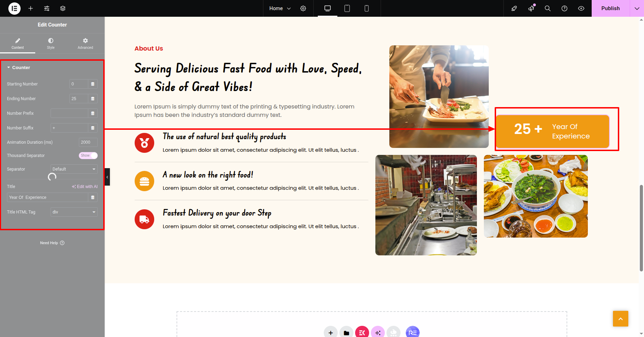Screen dimensions: 644x337
Task: Expand Publish options arrow
Action: pos(637,8)
